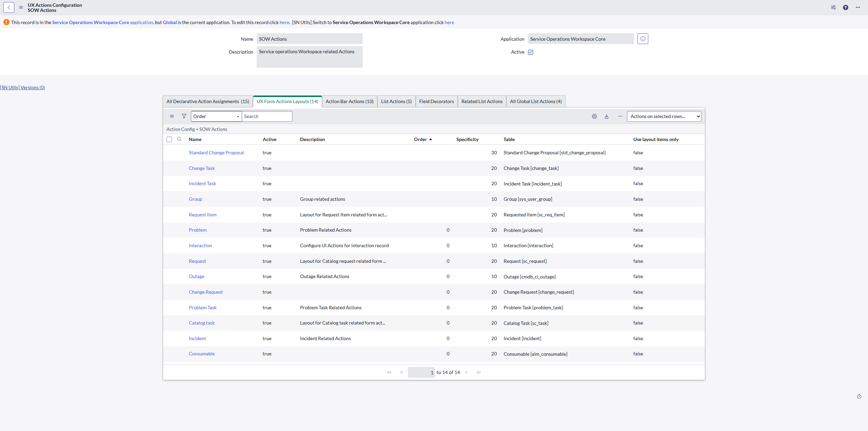Click the export download icon in list toolbar
The height and width of the screenshot is (431, 868).
tap(607, 116)
